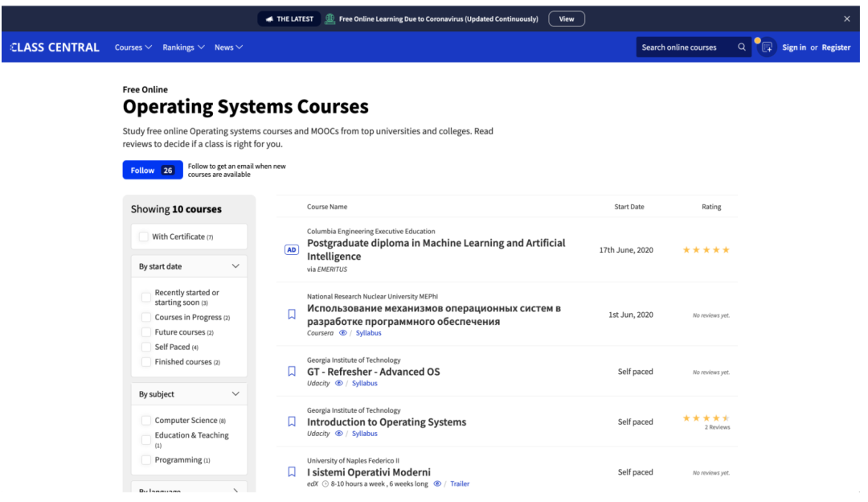Close the latest news banner
Viewport: 868px width, 502px height.
point(846,19)
